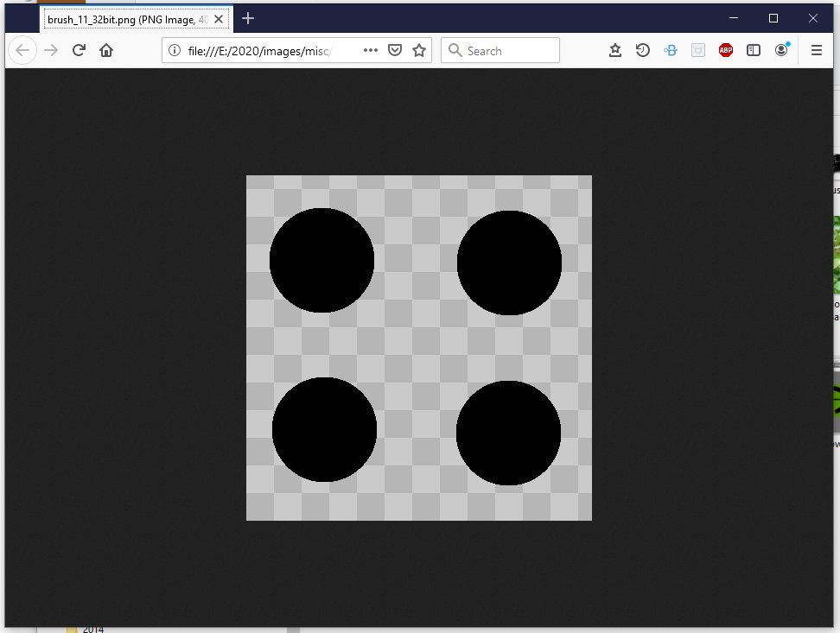
Task: Open the Firefox Account profile icon
Action: pos(780,50)
